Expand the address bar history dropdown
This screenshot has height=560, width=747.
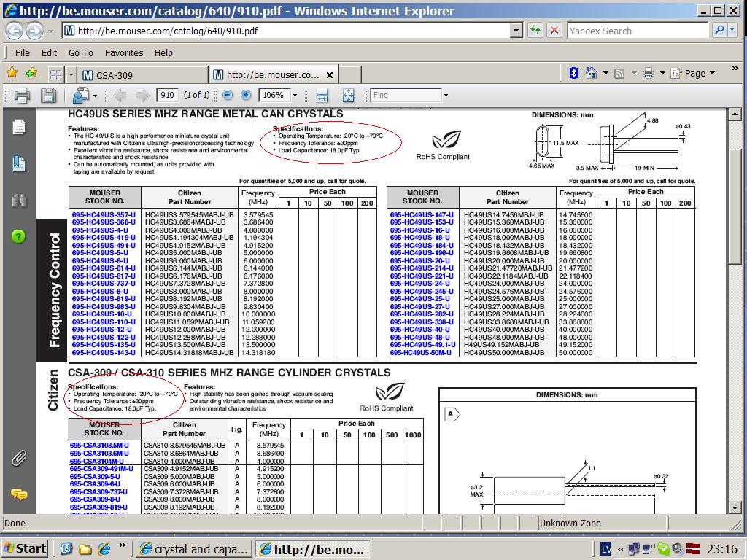(x=516, y=31)
